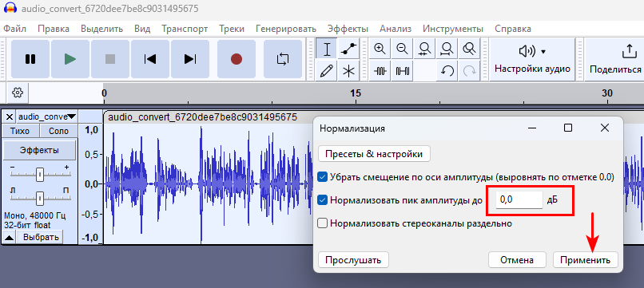Screen dimensions: 644x288
Task: Expand Audio Setup dropdown arrow
Action: point(543,52)
